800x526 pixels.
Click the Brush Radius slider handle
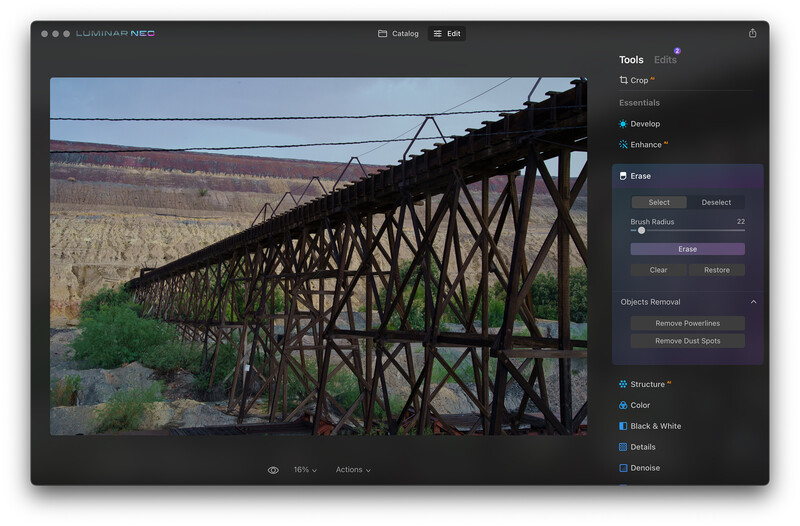(641, 231)
